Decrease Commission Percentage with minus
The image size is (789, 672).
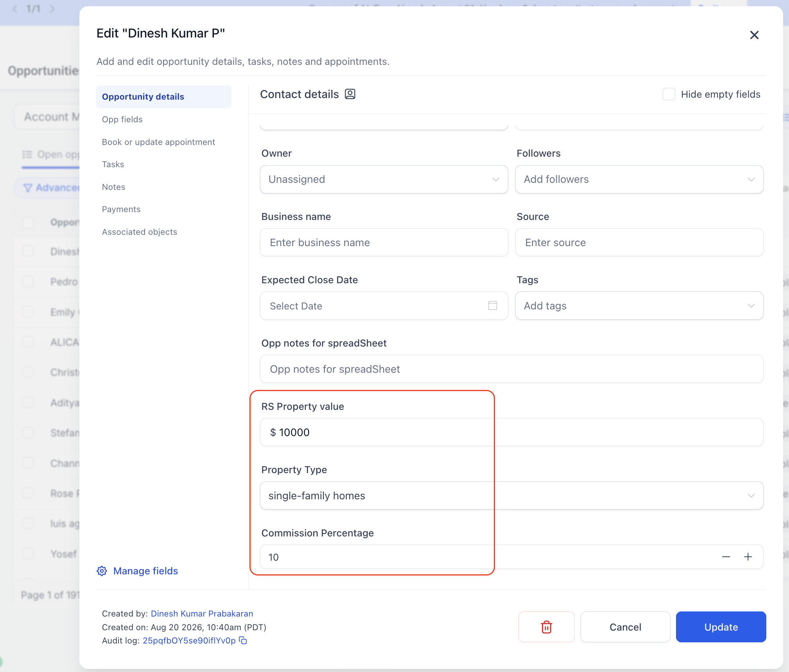[726, 557]
